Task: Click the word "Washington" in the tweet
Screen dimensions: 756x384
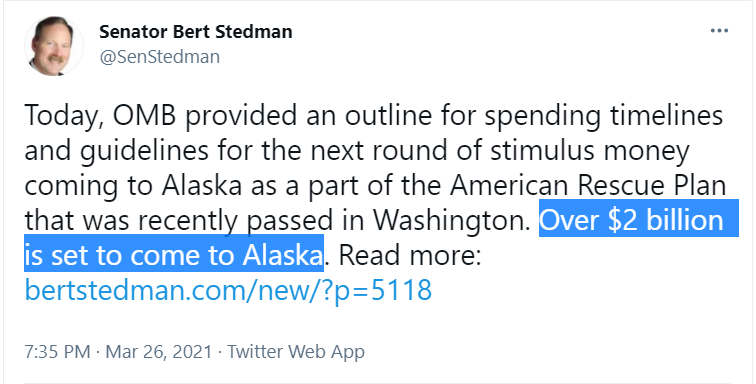Action: [x=452, y=221]
